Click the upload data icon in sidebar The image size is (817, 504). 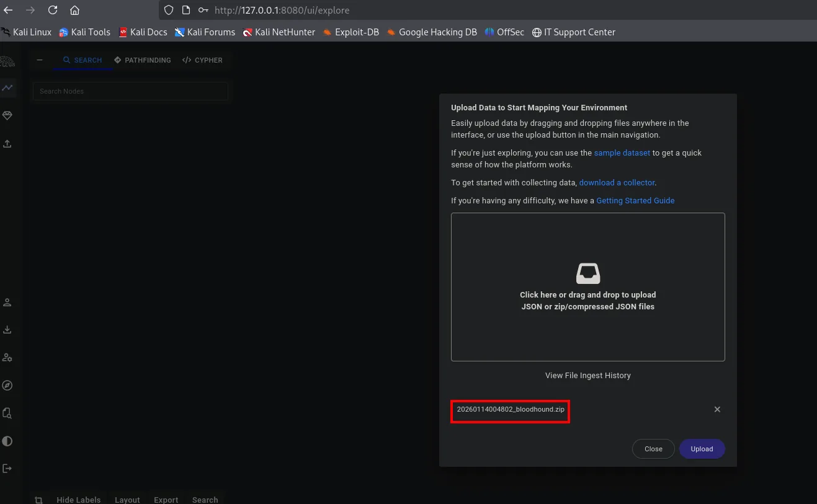7,144
